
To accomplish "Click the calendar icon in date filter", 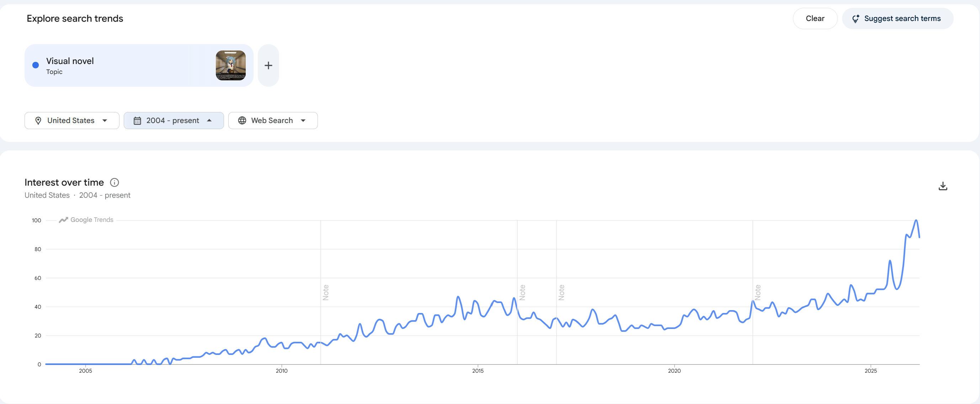I will pyautogui.click(x=137, y=121).
